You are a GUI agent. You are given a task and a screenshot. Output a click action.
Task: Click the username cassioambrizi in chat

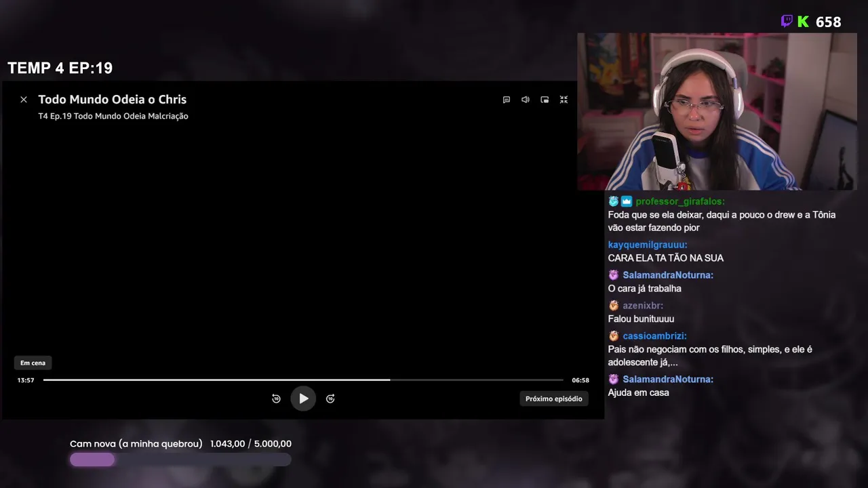tap(655, 336)
